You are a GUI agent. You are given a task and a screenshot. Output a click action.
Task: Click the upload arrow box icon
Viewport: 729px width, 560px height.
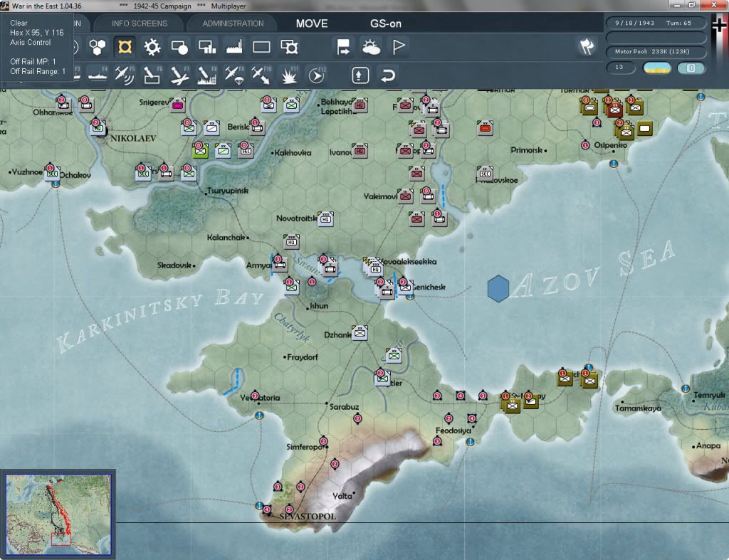click(x=360, y=75)
